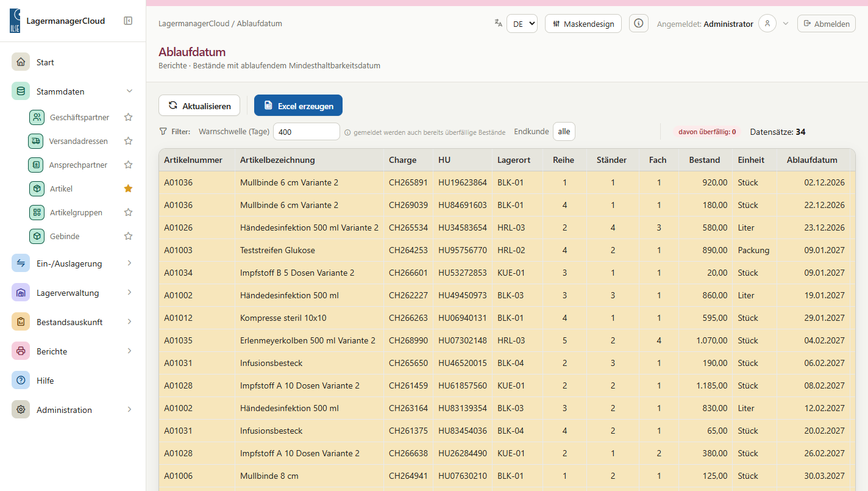Click the Aktualisieren button
Image resolution: width=868 pixels, height=491 pixels.
click(199, 106)
